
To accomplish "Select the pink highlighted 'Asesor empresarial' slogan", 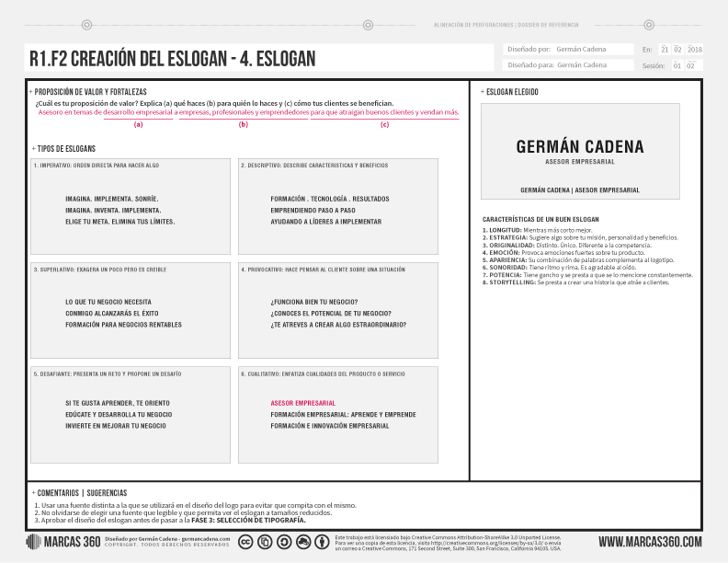I will [302, 403].
